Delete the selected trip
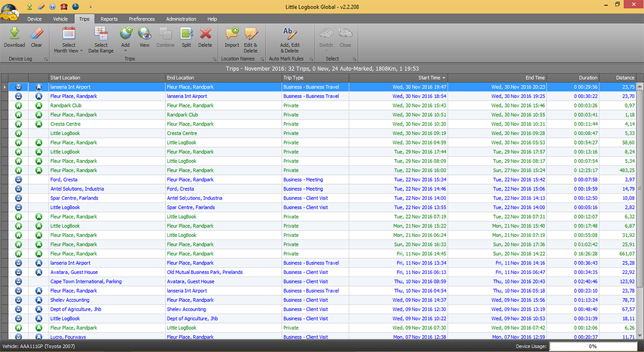Viewport: 644px width, 352px height. [205, 35]
